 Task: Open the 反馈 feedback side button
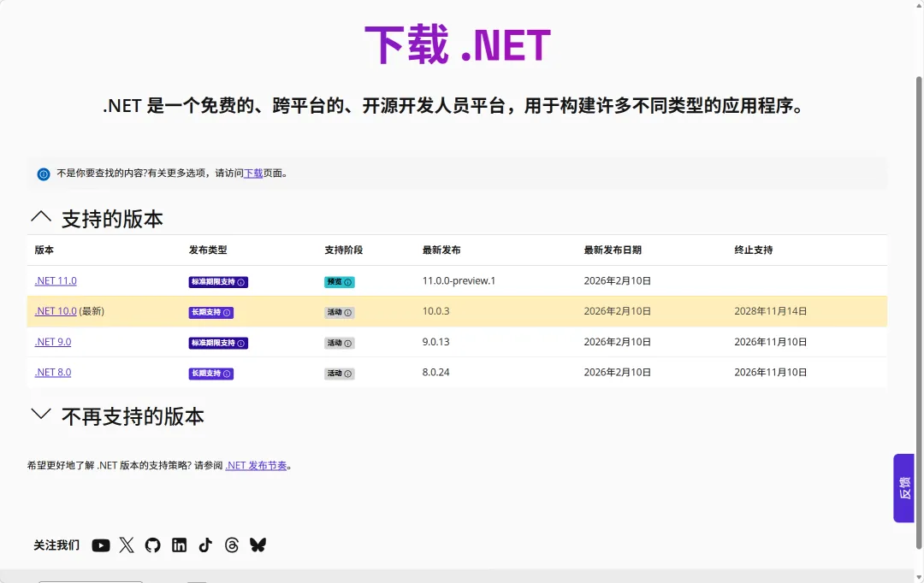904,487
